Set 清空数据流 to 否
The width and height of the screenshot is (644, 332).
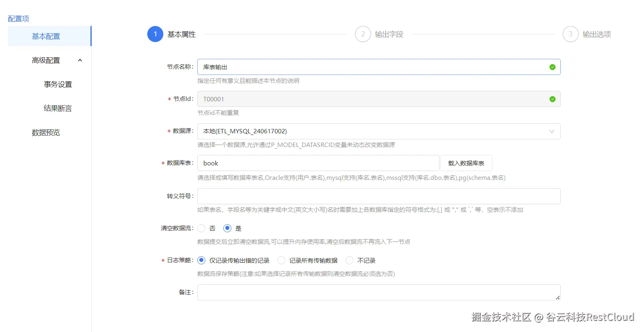201,228
